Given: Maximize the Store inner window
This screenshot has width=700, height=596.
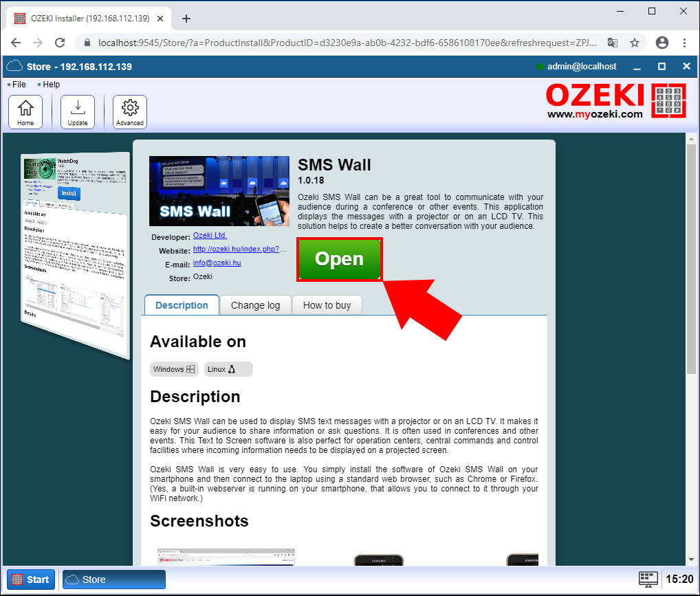Looking at the screenshot, I should click(x=661, y=67).
